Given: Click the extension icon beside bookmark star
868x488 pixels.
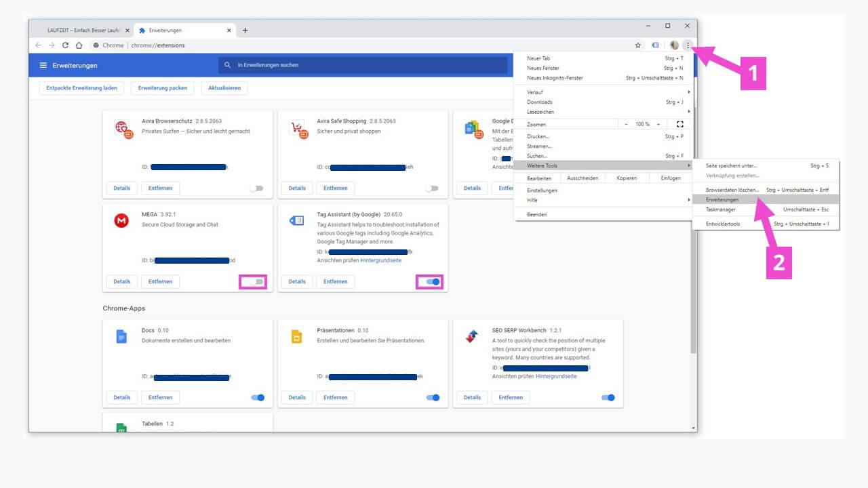Looking at the screenshot, I should pos(655,45).
